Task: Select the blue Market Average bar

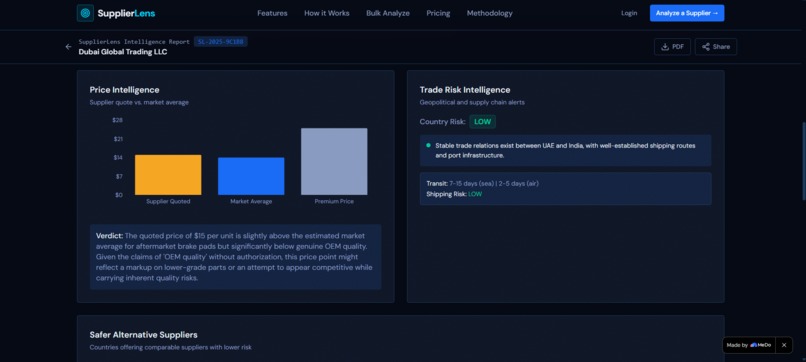Action: click(251, 176)
